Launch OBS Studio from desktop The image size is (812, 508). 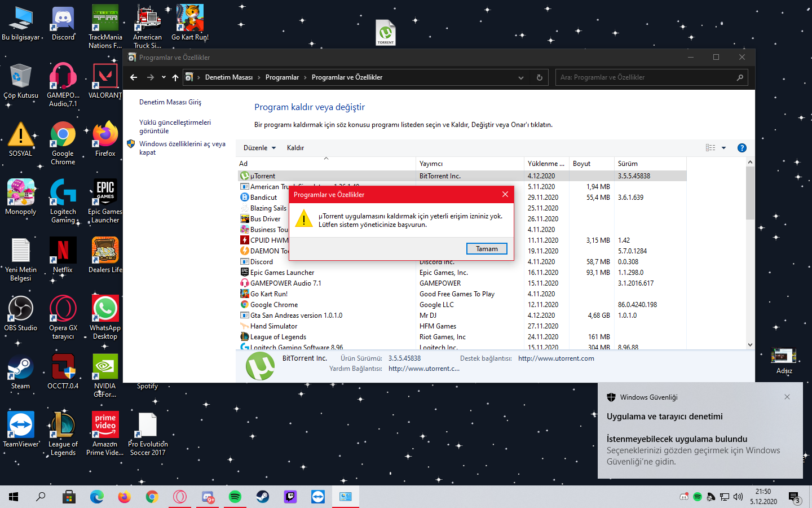(x=21, y=314)
